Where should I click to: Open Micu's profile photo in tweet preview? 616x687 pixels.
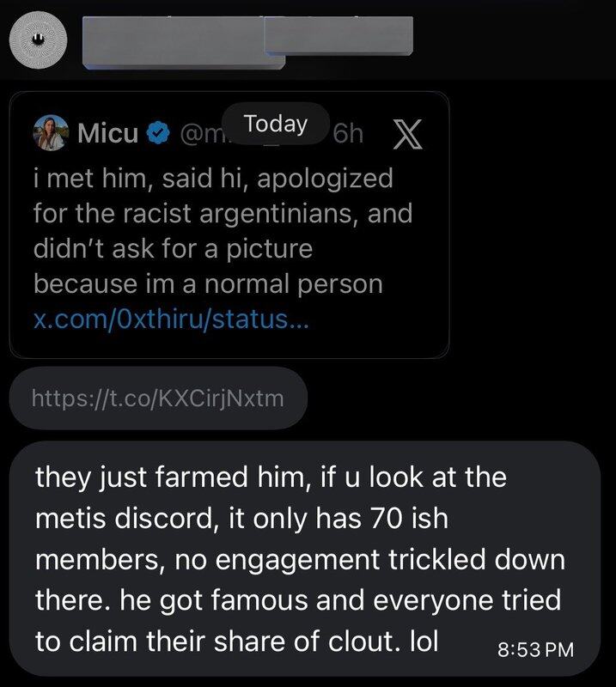[51, 133]
